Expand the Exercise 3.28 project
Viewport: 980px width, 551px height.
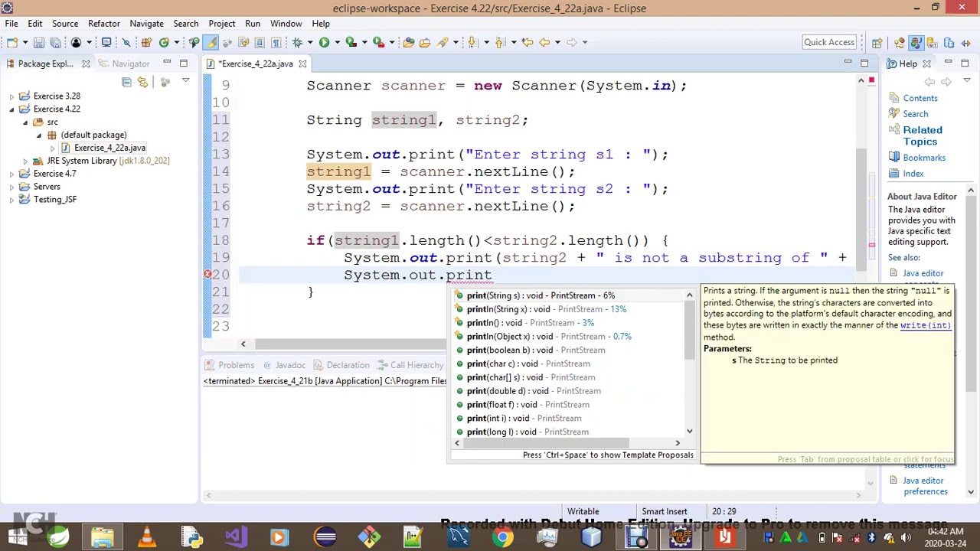[x=11, y=96]
